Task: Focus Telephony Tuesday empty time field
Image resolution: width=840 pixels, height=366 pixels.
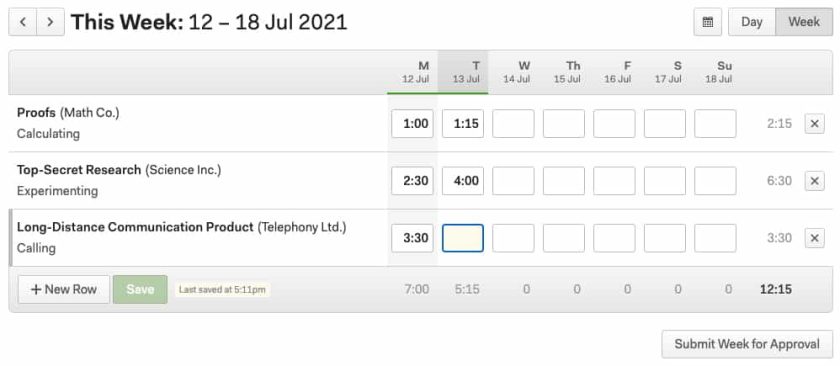Action: (463, 238)
